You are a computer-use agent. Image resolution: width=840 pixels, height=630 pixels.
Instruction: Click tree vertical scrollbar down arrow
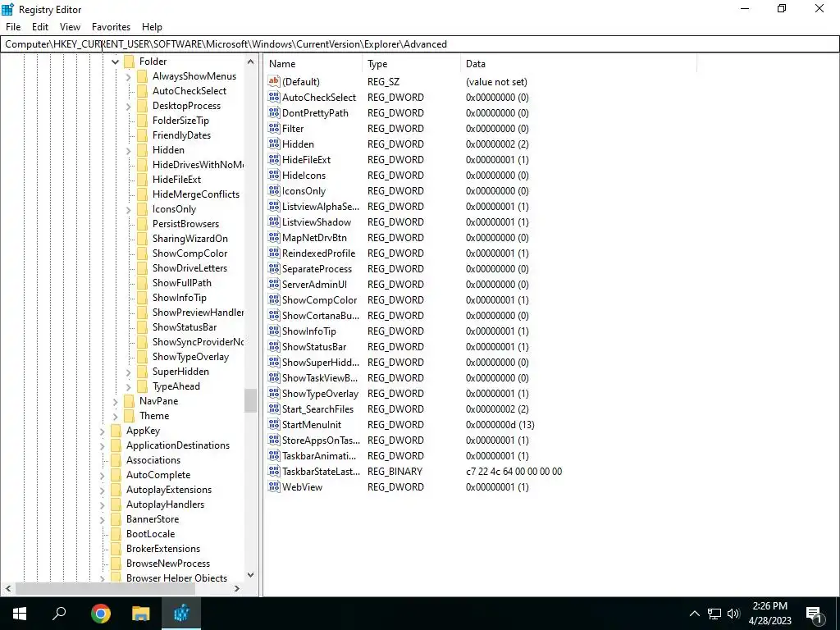coord(250,575)
